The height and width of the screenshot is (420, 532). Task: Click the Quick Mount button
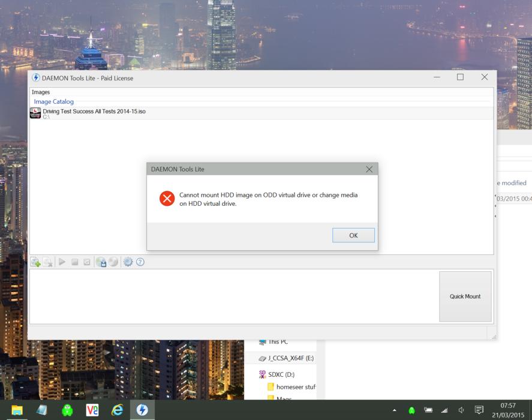(x=465, y=296)
